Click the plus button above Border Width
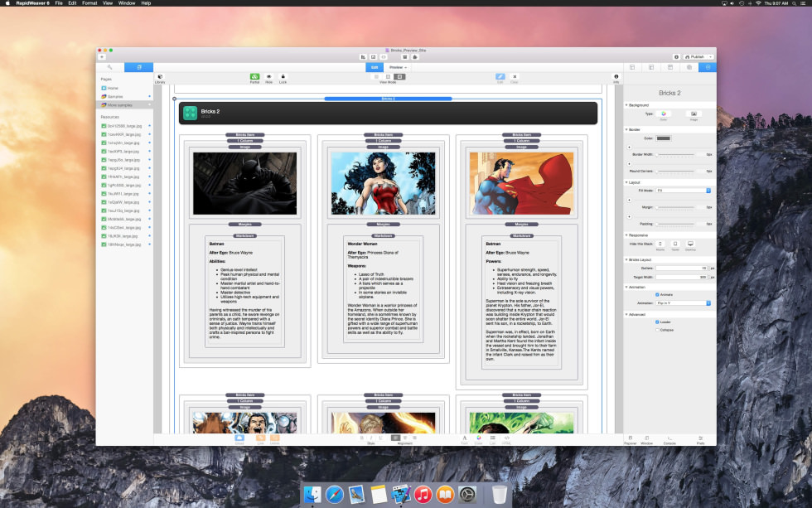The width and height of the screenshot is (812, 508). tap(630, 147)
